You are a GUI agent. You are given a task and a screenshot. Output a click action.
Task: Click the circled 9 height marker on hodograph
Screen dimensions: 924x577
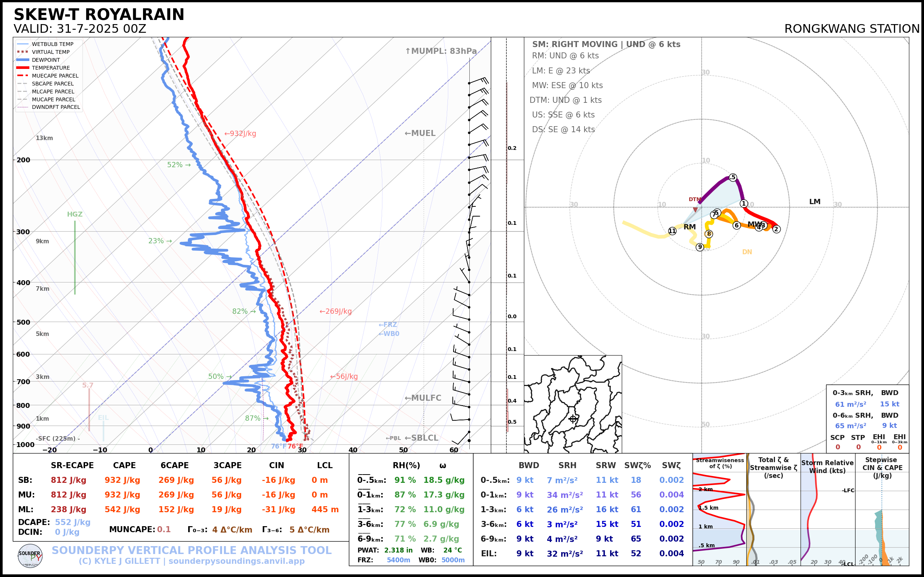699,247
